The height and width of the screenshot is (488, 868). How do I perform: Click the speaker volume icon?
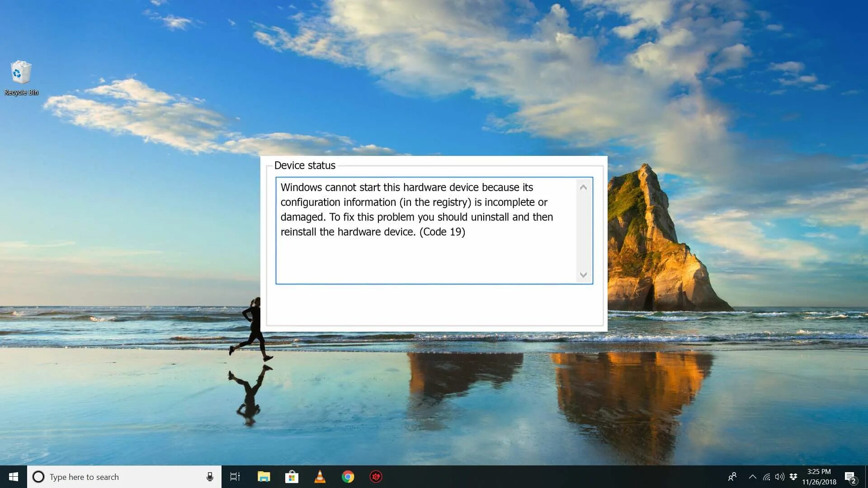pyautogui.click(x=779, y=477)
